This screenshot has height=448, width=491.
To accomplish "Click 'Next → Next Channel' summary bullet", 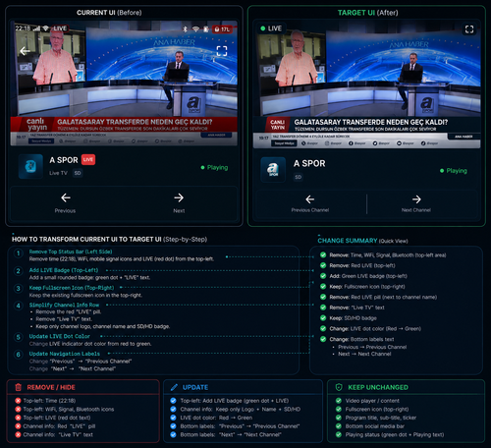I will 364,354.
